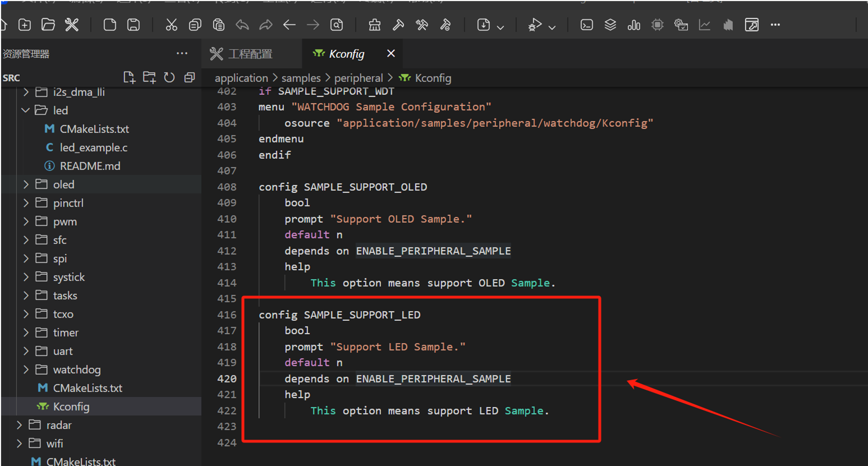Open CMakeLists.txt below watchdog folder
Image resolution: width=868 pixels, height=466 pixels.
click(x=101, y=388)
